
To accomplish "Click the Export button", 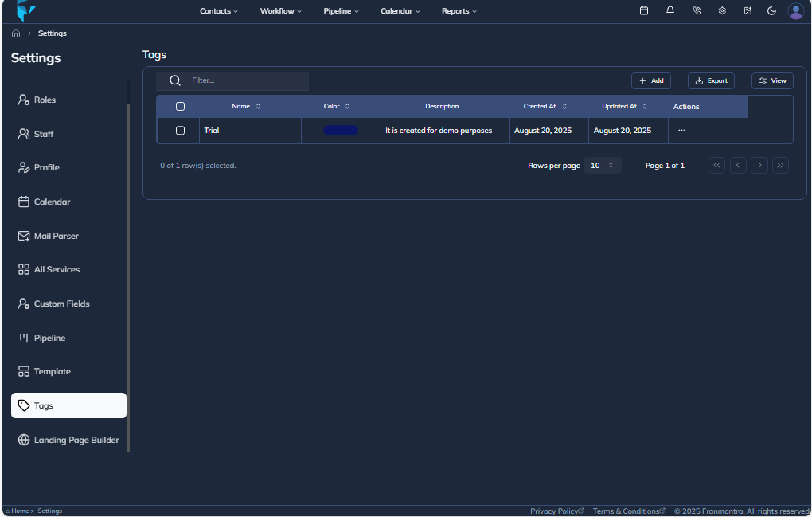I will tap(711, 80).
